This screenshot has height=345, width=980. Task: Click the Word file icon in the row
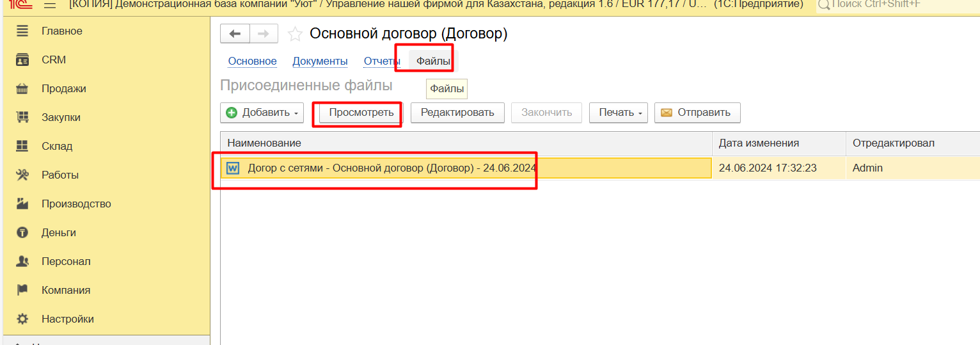[233, 168]
